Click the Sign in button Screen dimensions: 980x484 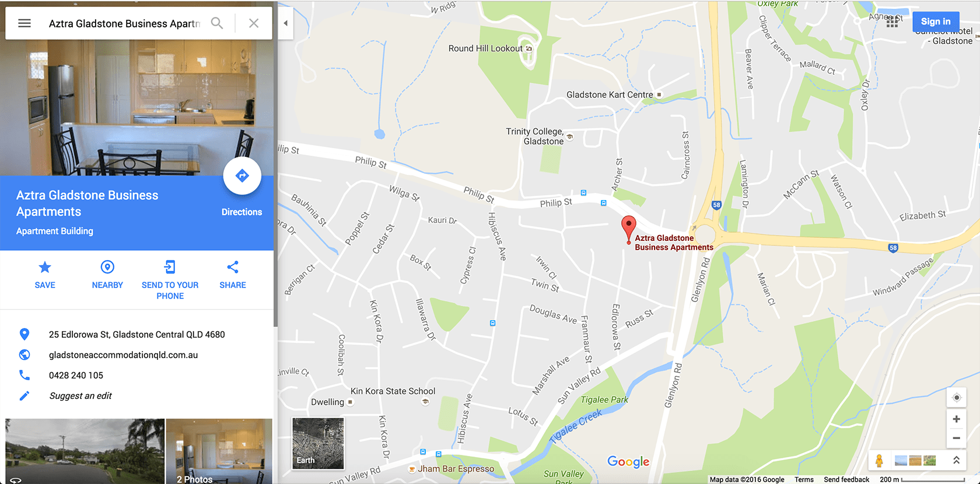[x=936, y=22]
